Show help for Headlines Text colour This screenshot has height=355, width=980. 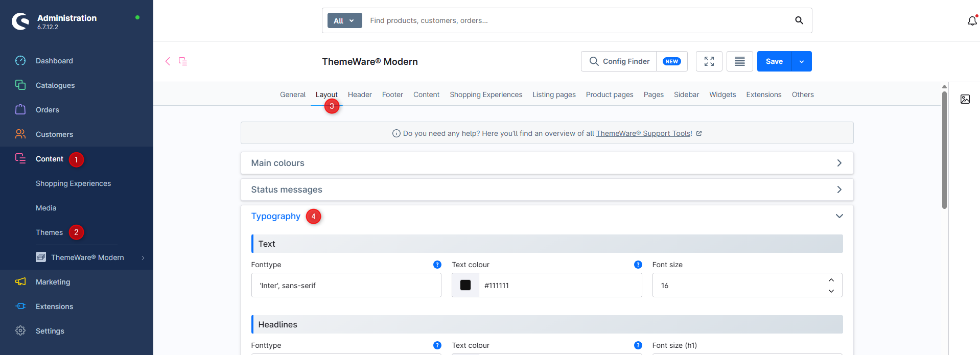click(638, 345)
